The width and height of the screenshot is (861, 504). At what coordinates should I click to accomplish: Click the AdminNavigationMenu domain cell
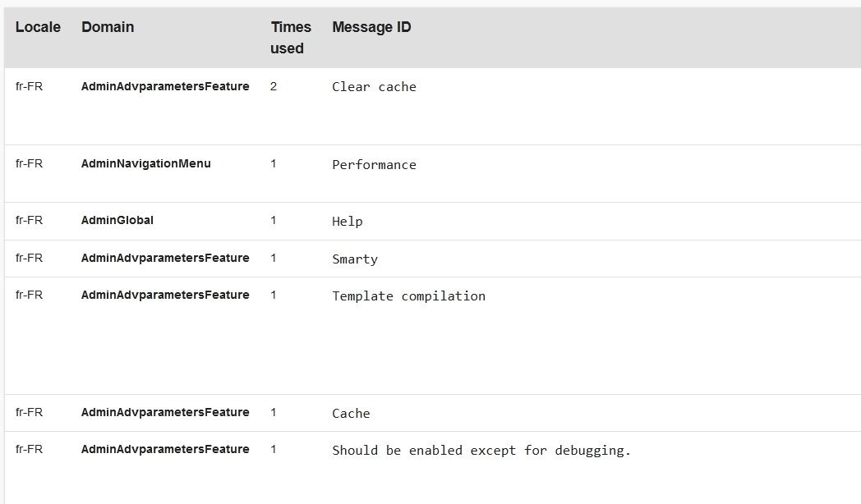point(145,163)
